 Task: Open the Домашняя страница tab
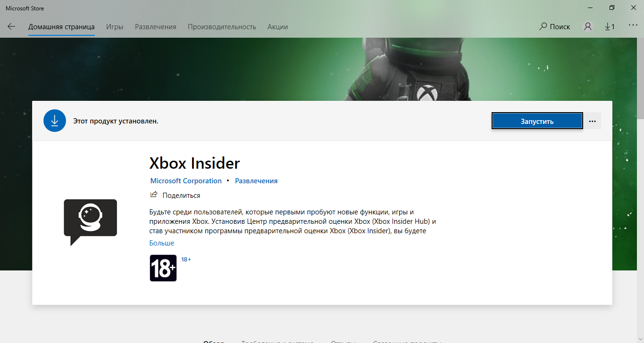click(x=61, y=27)
